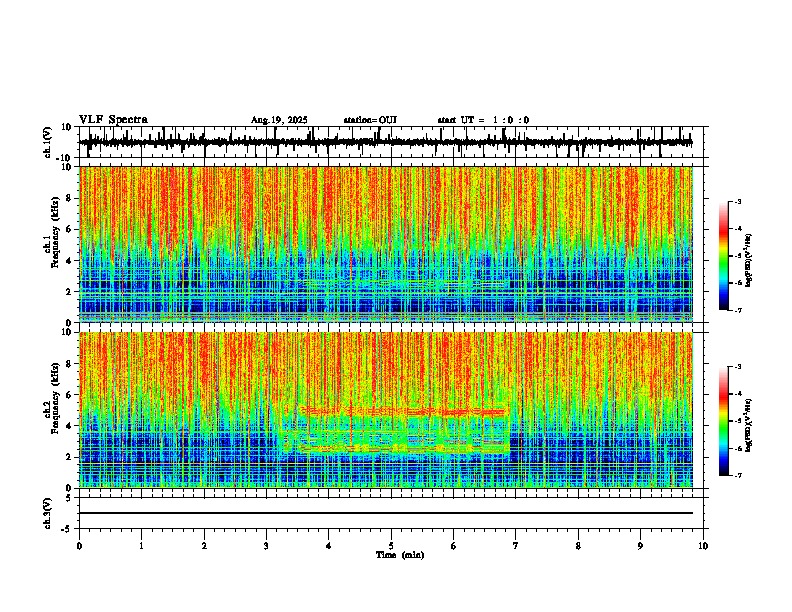The width and height of the screenshot is (792, 612).
Task: Click the time axis tick label "1"
Action: coord(141,546)
